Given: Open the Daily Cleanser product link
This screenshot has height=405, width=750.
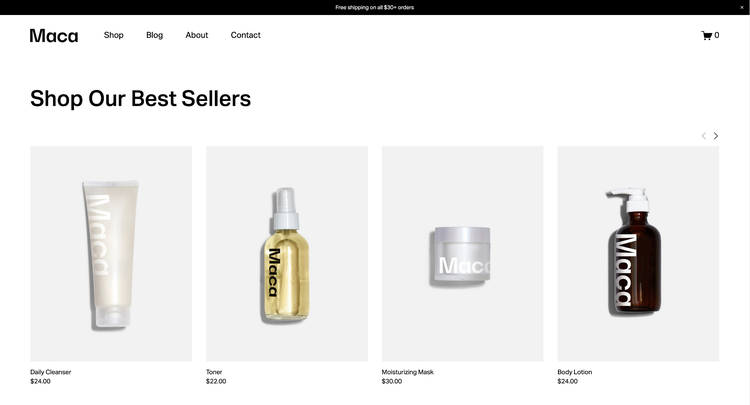Looking at the screenshot, I should (x=51, y=372).
